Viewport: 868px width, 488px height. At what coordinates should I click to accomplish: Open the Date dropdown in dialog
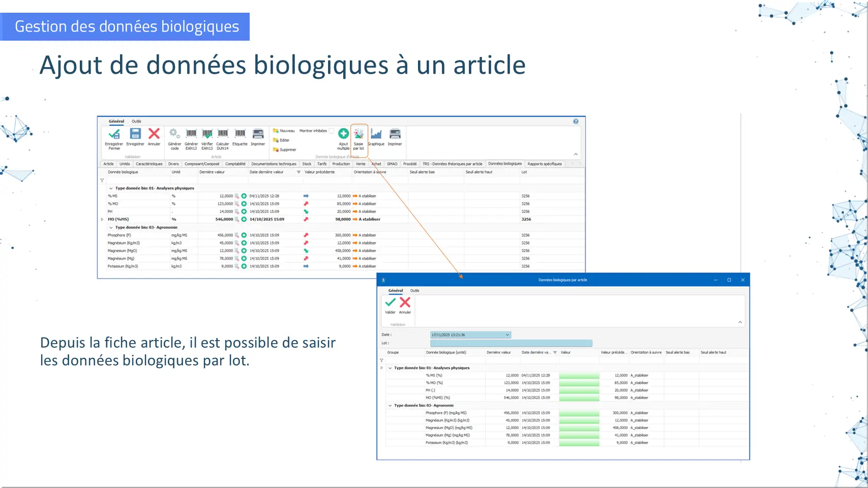tap(507, 335)
